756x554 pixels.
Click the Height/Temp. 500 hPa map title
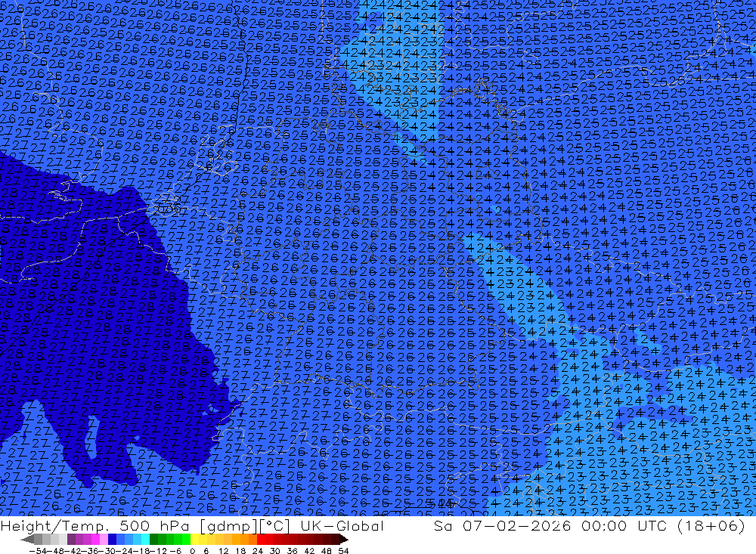94,526
